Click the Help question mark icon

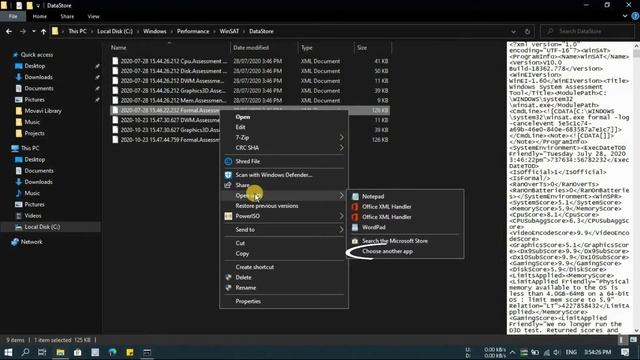click(x=635, y=16)
